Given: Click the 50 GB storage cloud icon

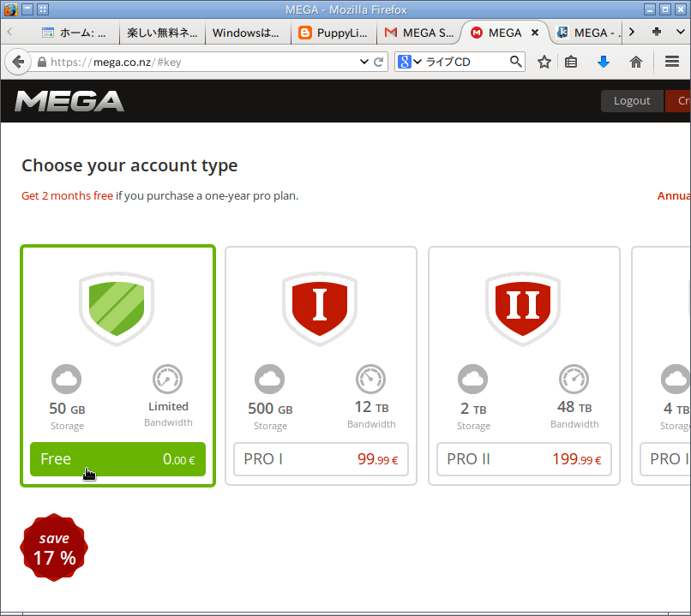Looking at the screenshot, I should click(67, 380).
